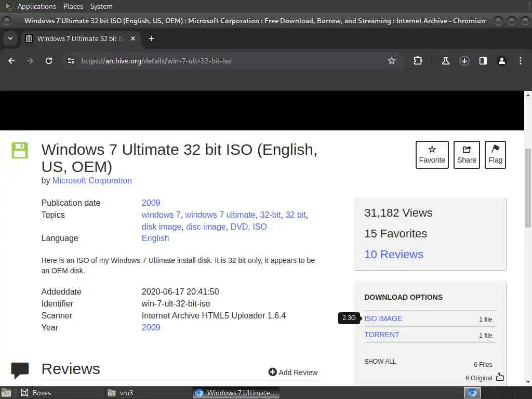Click the green floppy disk software icon
Viewport: 532px width, 399px height.
20,150
